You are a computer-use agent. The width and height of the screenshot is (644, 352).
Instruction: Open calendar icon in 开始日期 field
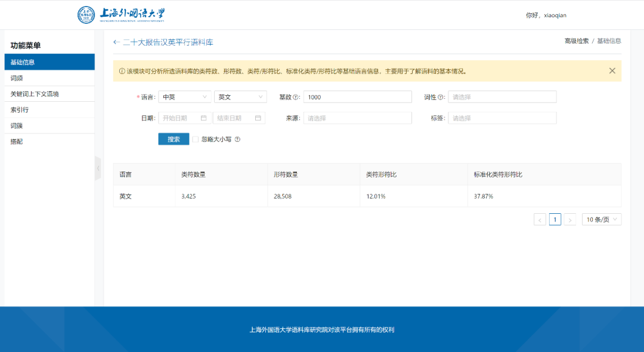click(204, 118)
